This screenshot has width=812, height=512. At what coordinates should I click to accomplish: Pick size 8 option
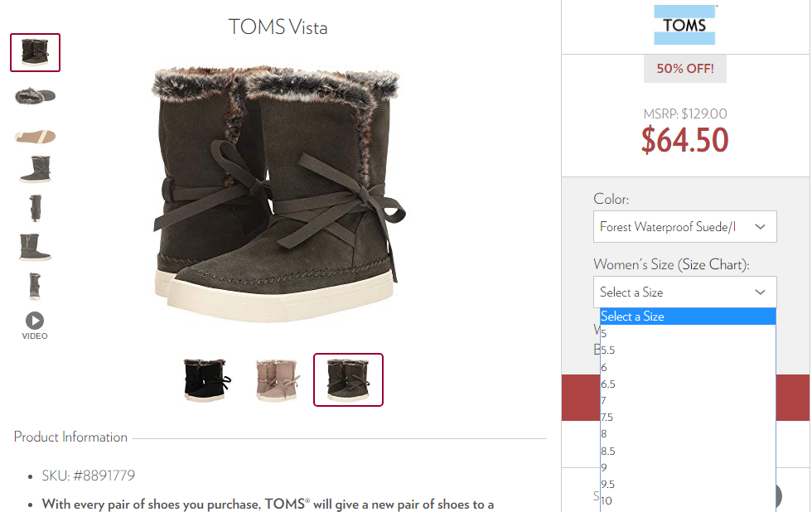pyautogui.click(x=688, y=434)
